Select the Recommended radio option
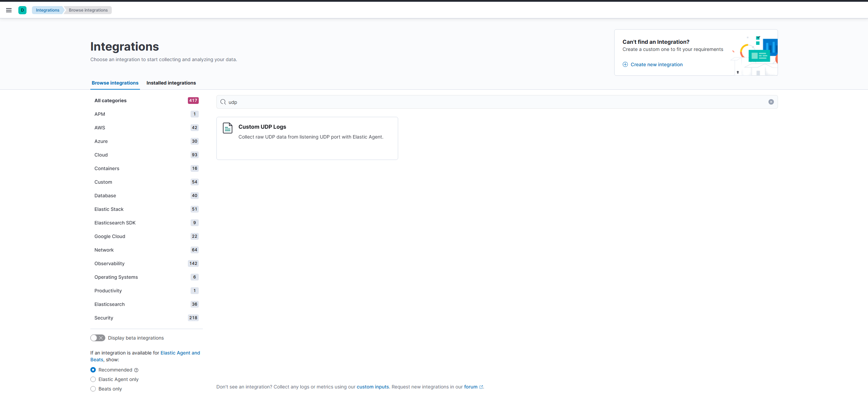The width and height of the screenshot is (868, 418). point(93,370)
